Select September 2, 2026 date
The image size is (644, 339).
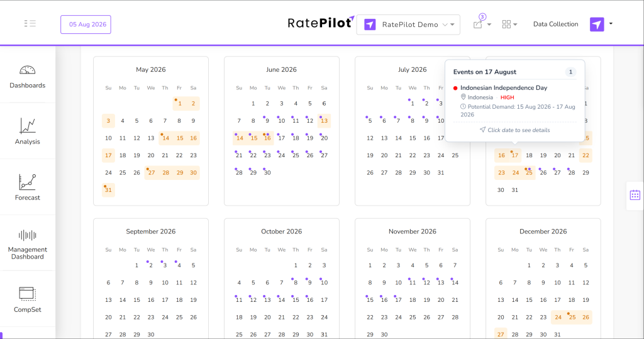pos(151,265)
